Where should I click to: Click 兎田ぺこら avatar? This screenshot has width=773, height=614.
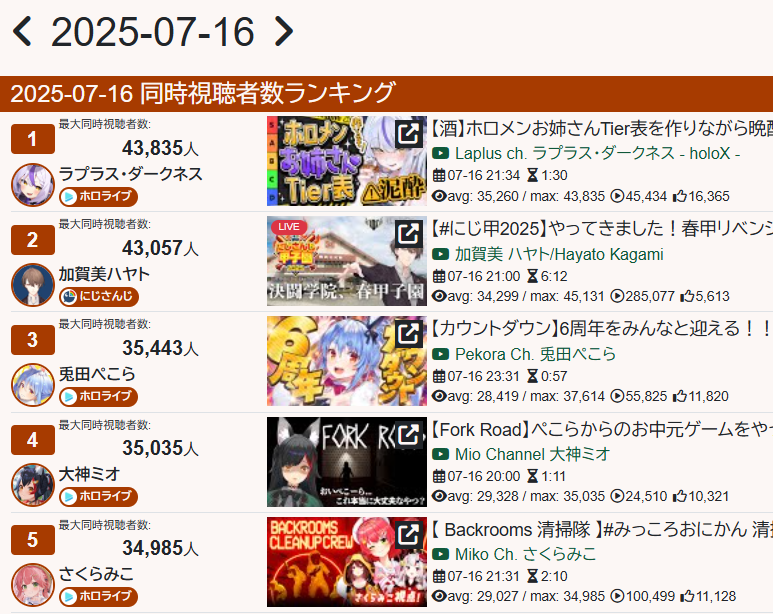point(33,385)
